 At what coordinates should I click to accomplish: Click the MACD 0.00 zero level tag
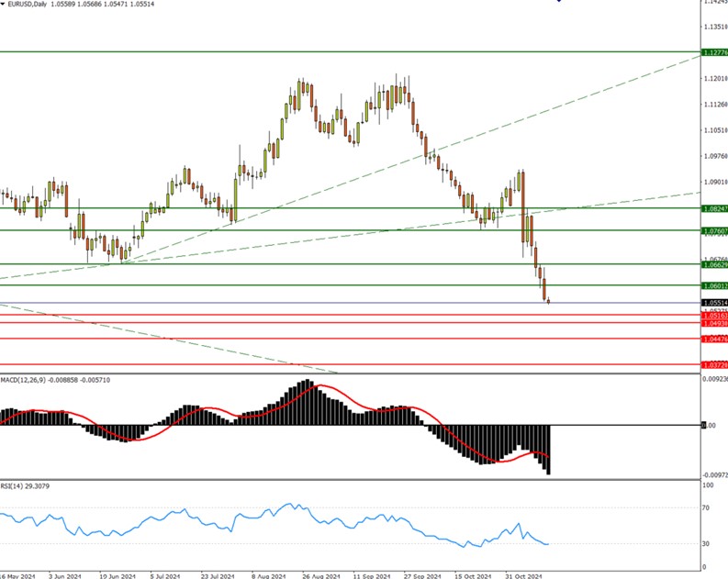pyautogui.click(x=708, y=425)
